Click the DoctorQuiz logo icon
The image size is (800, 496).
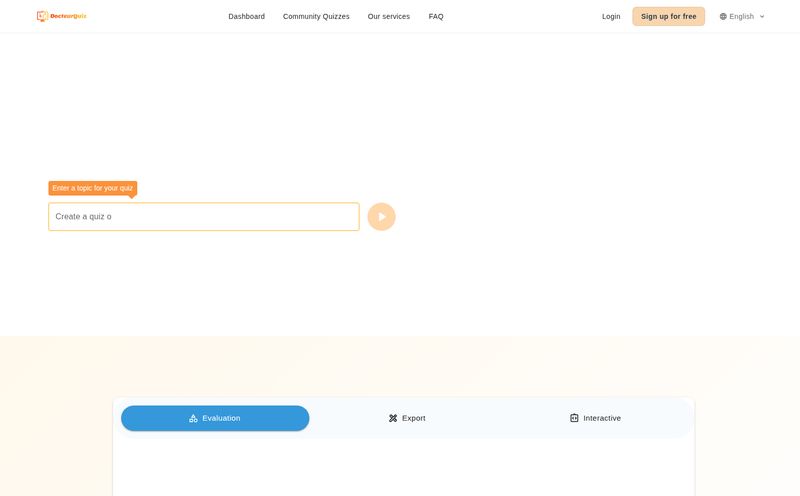click(x=42, y=16)
